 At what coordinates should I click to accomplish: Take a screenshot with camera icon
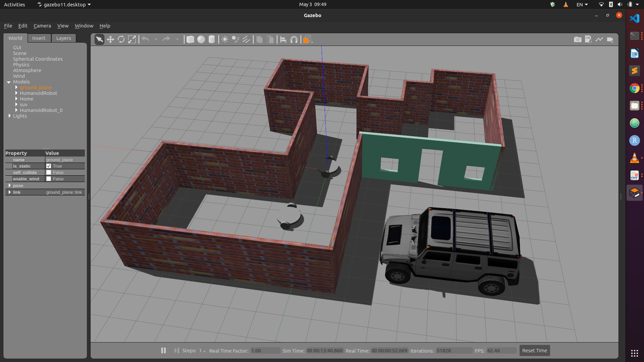[x=577, y=40]
